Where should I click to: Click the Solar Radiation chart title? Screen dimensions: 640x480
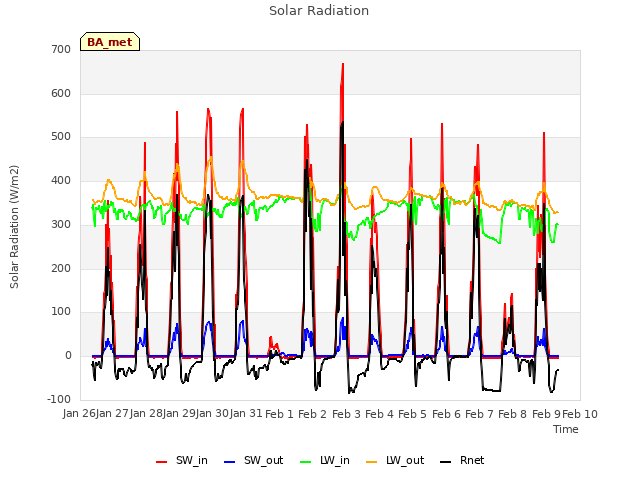[319, 11]
